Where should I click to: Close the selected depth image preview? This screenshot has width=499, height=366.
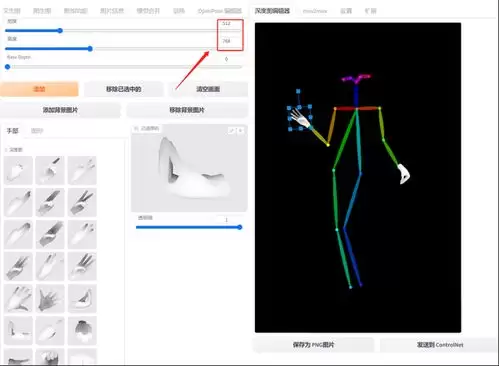point(240,131)
